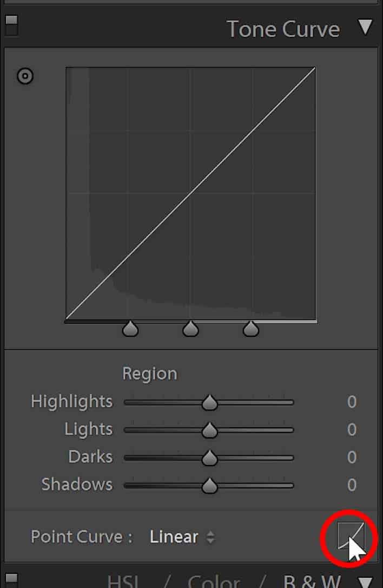Click the midtone split marker under curve
This screenshot has height=588, width=383.
pos(191,329)
